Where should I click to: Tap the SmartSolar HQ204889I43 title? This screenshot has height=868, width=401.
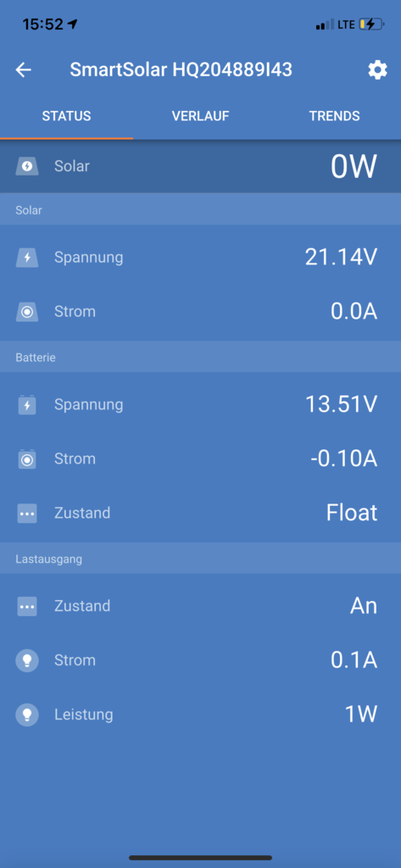click(x=181, y=70)
